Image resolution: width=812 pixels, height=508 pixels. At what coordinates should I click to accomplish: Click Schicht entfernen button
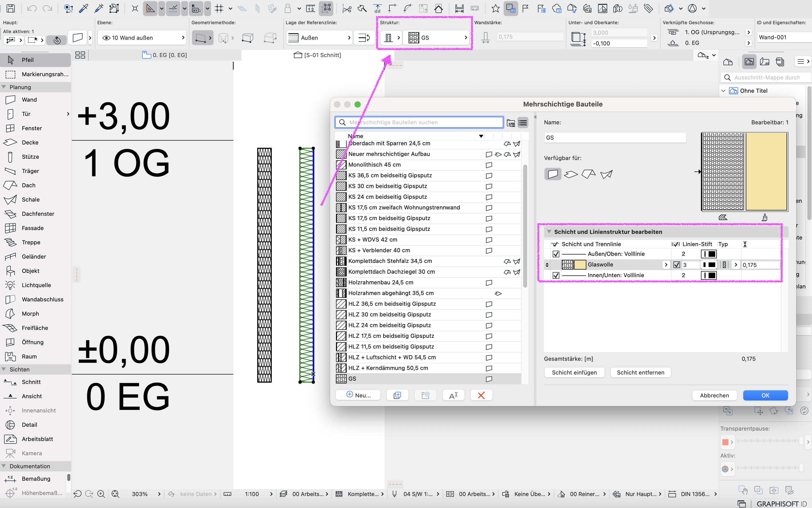point(640,373)
